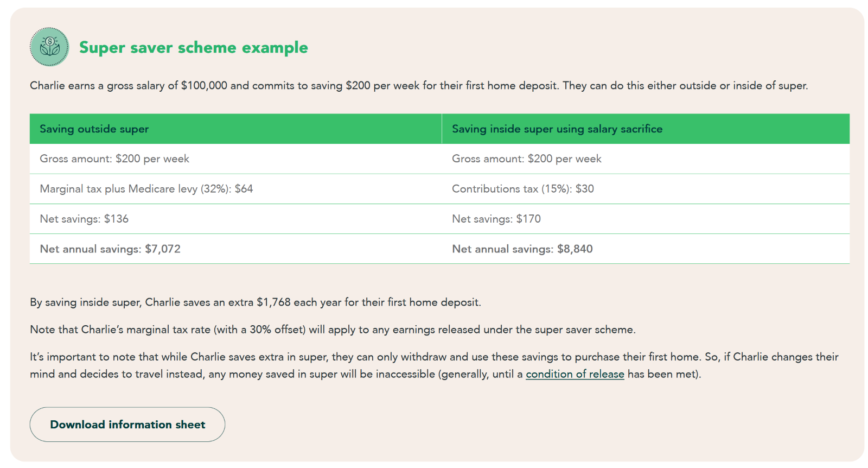Screen dimensions: 868x468
Task: Click the 'It's important to note' opening text
Action: (x=87, y=357)
